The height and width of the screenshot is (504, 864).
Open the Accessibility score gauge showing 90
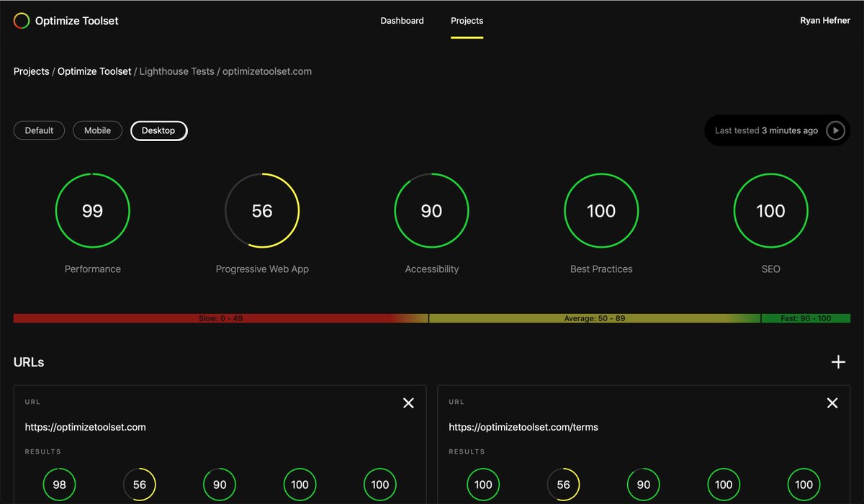pos(431,211)
